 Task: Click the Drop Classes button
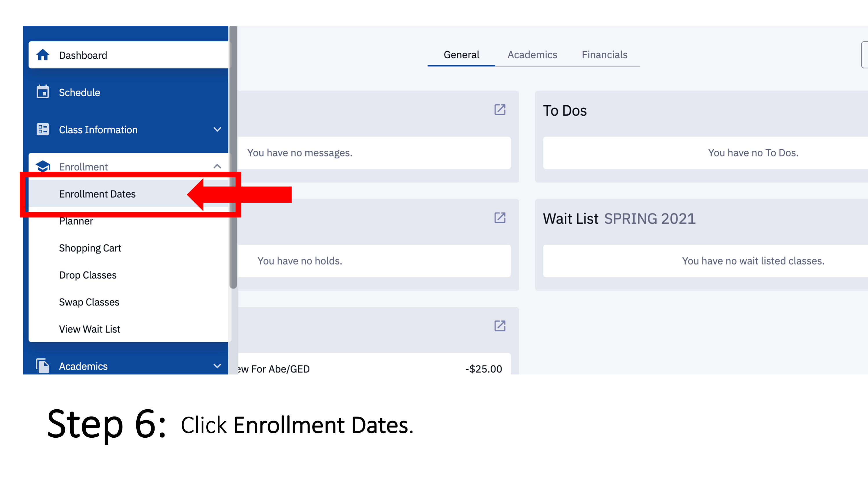point(89,275)
